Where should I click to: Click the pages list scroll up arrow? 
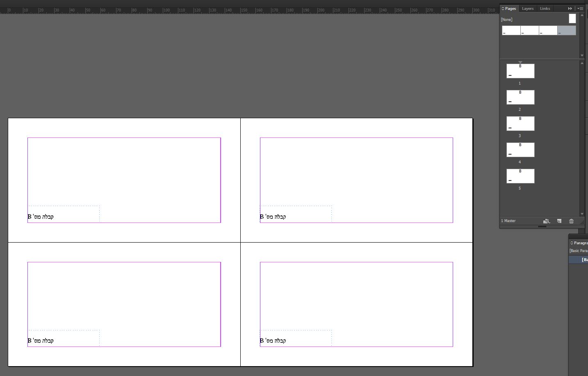click(582, 63)
